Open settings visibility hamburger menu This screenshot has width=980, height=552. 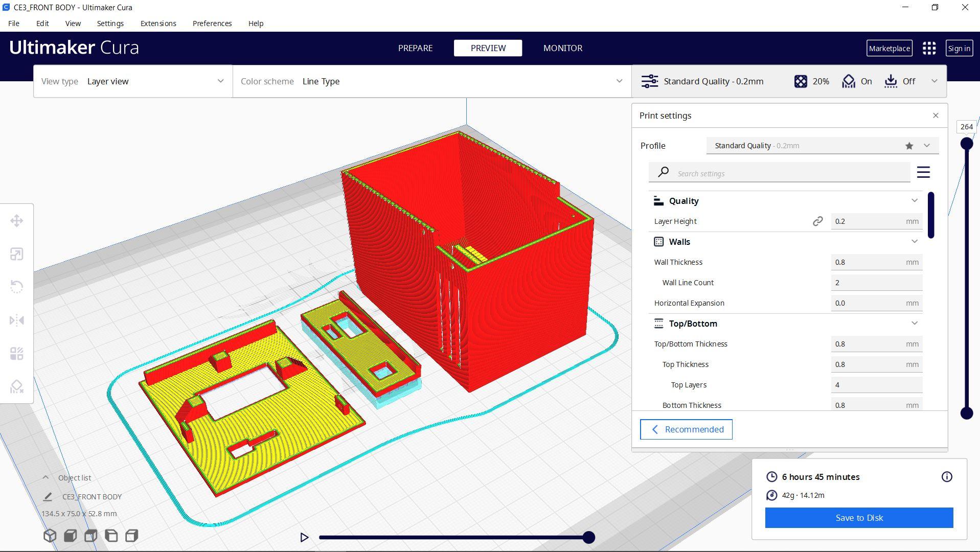click(x=923, y=172)
